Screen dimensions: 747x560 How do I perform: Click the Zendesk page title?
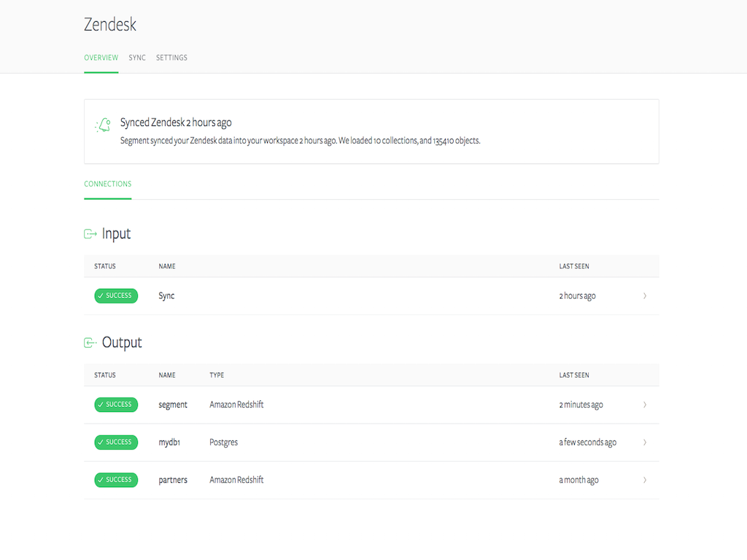tap(110, 25)
